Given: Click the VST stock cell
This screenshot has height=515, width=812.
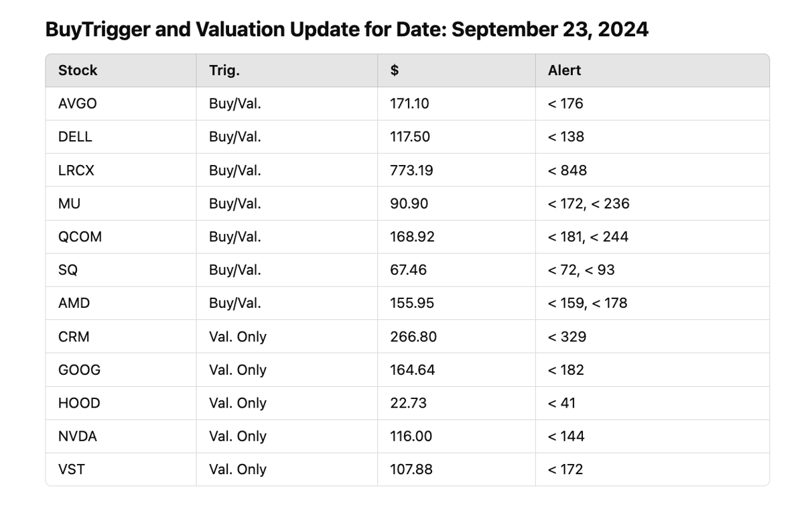Looking at the screenshot, I should coord(72,469).
